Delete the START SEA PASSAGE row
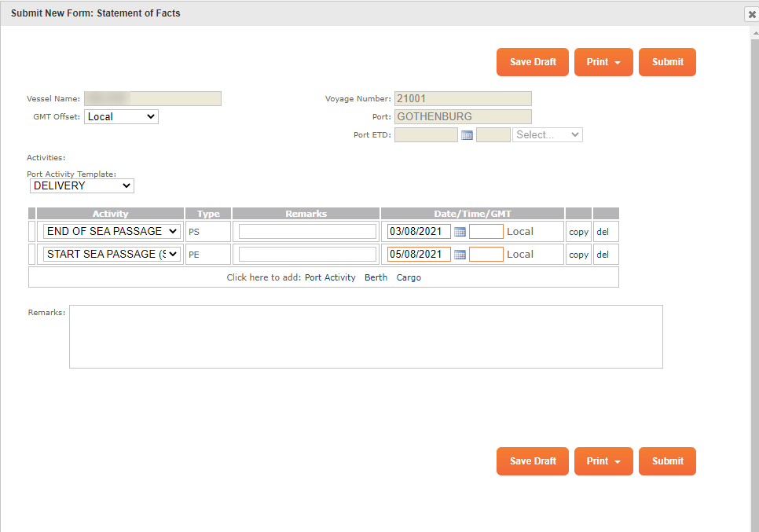 [x=603, y=255]
